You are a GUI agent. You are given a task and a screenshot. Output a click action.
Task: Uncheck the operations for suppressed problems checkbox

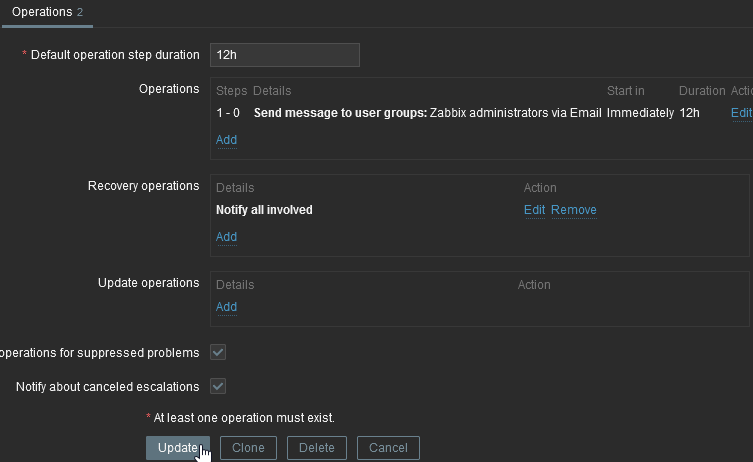[x=218, y=352]
